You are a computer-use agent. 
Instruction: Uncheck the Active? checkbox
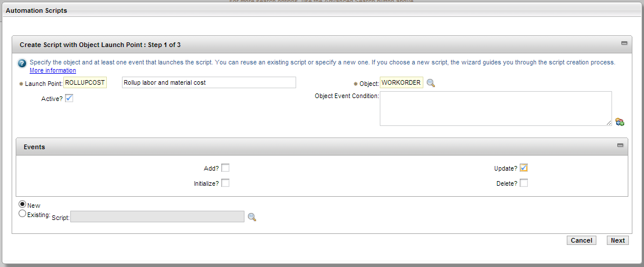click(x=69, y=98)
